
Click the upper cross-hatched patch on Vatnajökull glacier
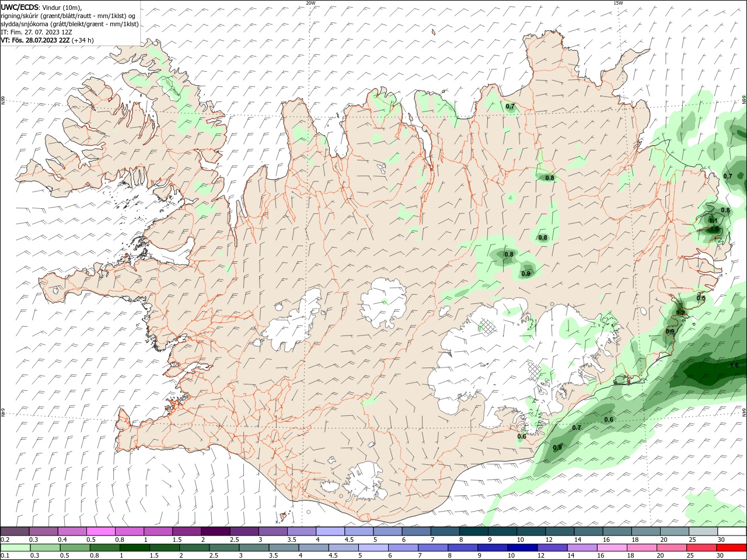point(487,325)
